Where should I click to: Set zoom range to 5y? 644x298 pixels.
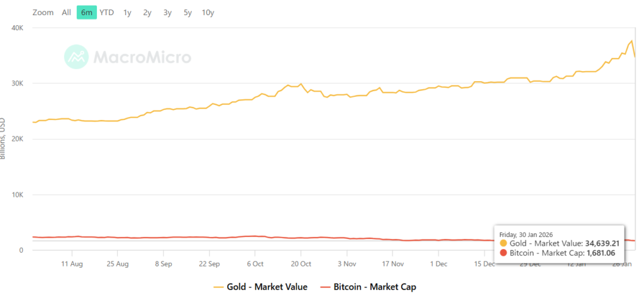(187, 13)
